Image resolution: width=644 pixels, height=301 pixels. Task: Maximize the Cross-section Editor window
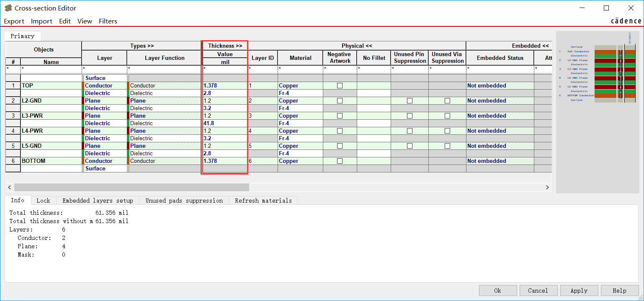(x=606, y=8)
